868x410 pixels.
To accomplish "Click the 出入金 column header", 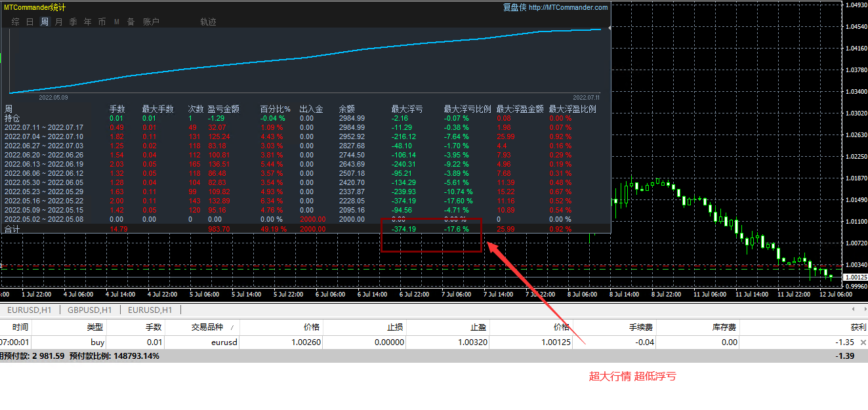I will click(x=311, y=109).
